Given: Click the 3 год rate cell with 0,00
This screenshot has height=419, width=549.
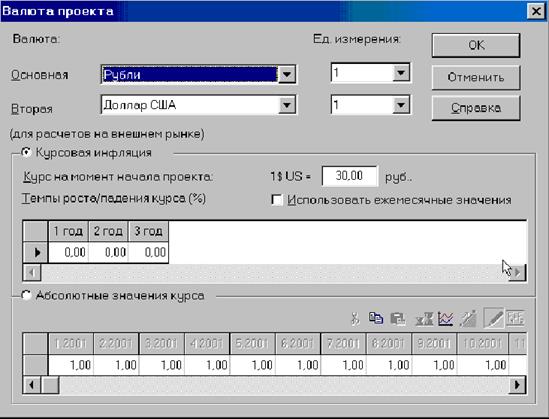Looking at the screenshot, I should click(x=148, y=252).
